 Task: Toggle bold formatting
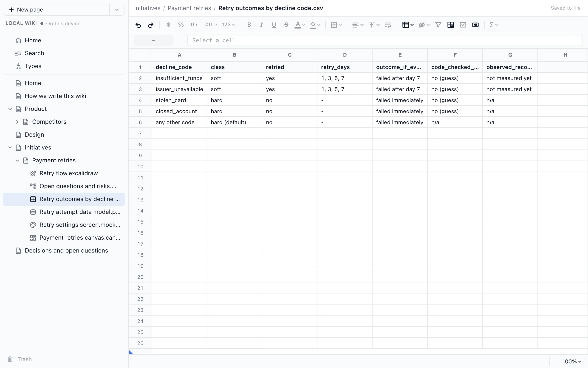click(249, 25)
